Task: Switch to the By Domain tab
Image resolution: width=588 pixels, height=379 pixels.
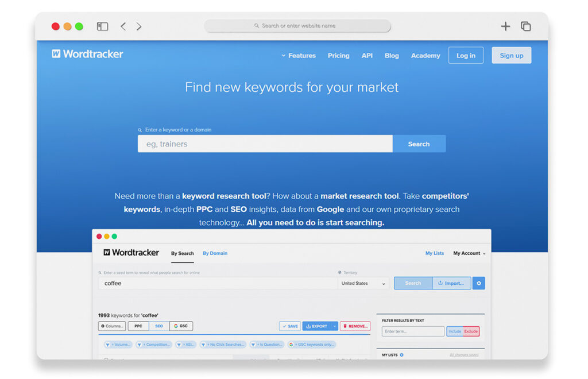Action: coord(215,253)
